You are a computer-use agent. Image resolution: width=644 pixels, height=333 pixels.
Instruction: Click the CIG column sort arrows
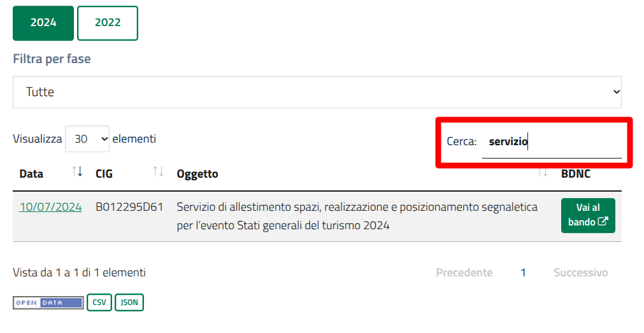click(x=159, y=172)
